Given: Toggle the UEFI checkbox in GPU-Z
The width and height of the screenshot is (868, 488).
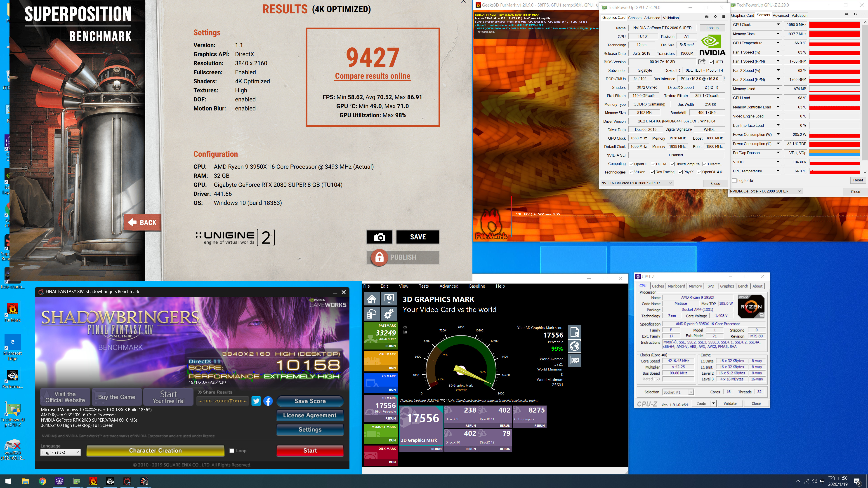Looking at the screenshot, I should pyautogui.click(x=711, y=62).
